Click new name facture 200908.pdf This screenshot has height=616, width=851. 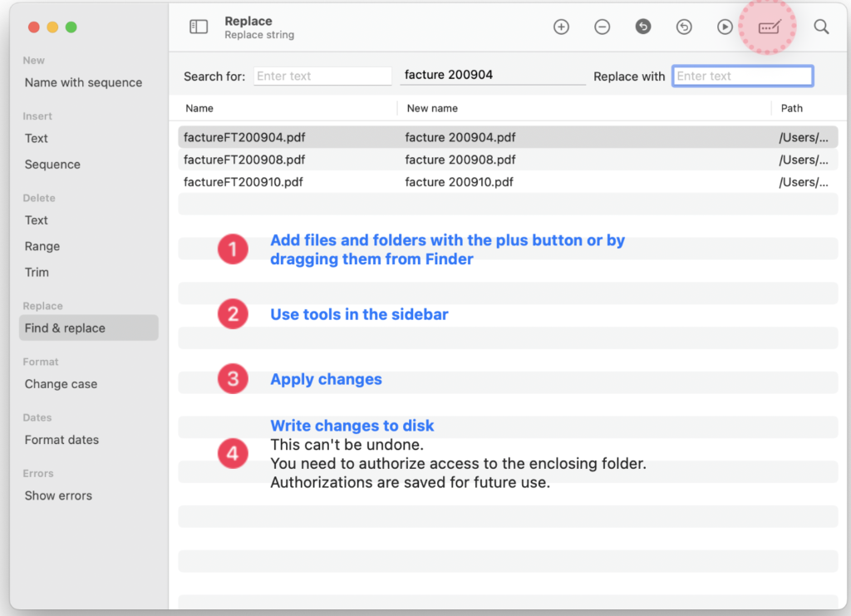460,160
